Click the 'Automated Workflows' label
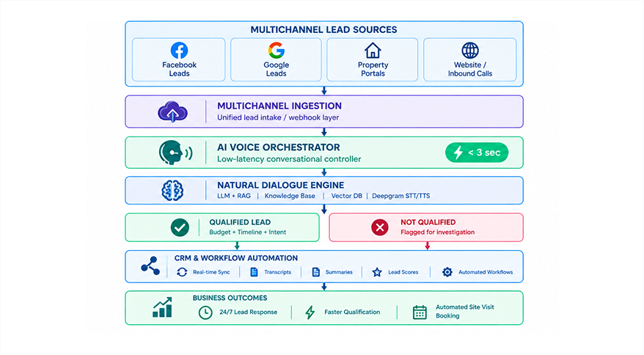This screenshot has height=355, width=644. coord(486,272)
